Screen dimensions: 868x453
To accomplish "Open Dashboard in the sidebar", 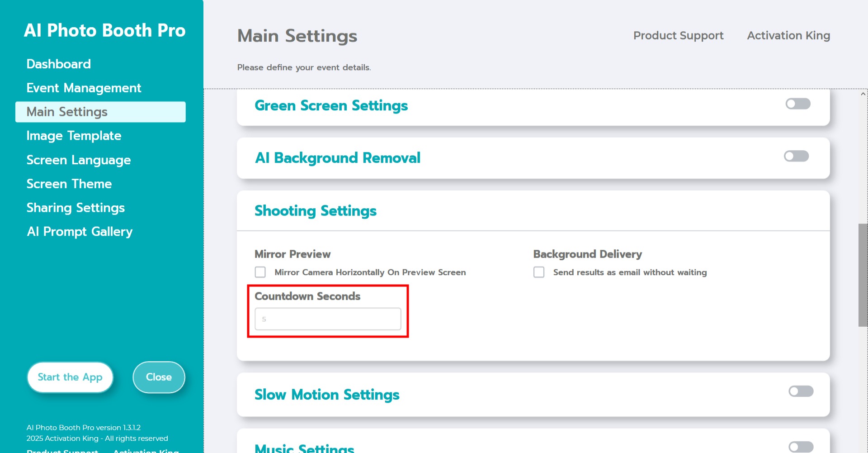I will [x=58, y=64].
